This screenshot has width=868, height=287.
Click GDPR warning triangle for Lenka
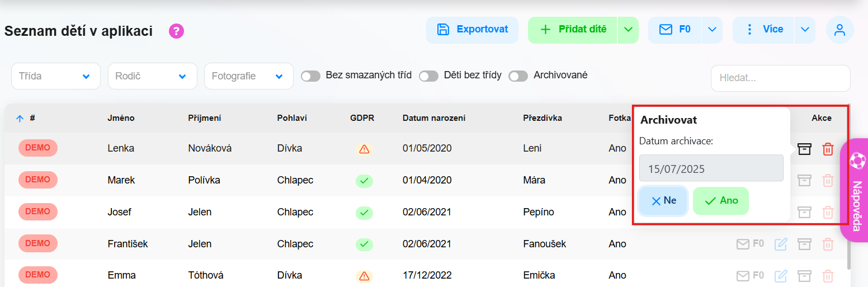pyautogui.click(x=364, y=149)
